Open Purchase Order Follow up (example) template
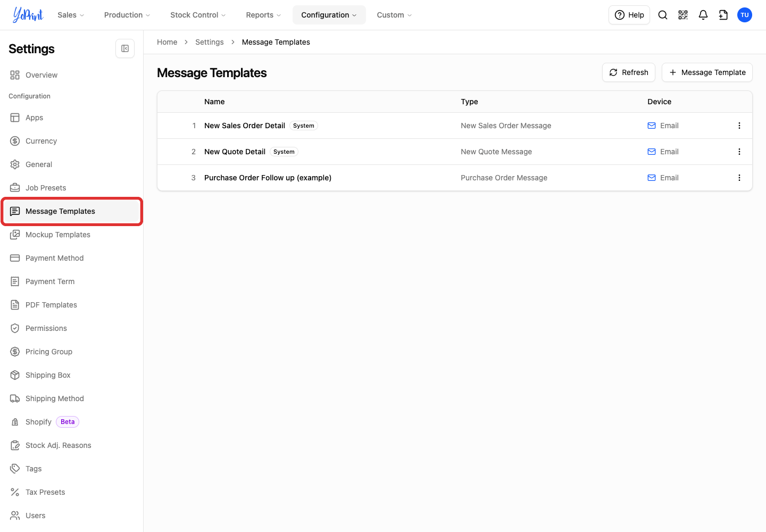766x532 pixels. (x=268, y=178)
